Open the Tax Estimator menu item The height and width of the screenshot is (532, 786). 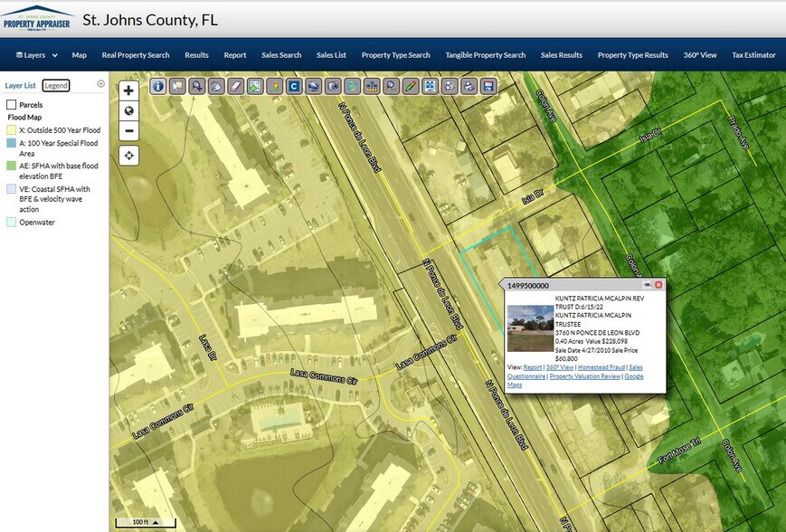point(753,55)
